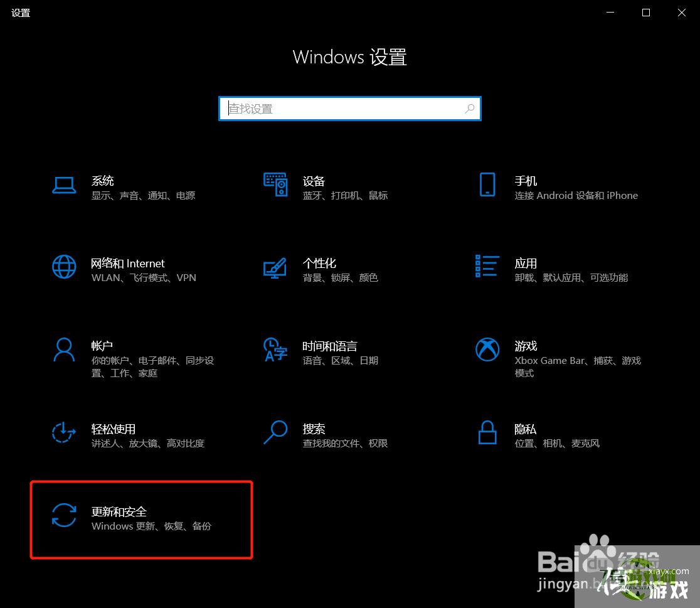Click the phone icon beside 手机
Viewport: 700px width, 608px height.
pos(487,184)
